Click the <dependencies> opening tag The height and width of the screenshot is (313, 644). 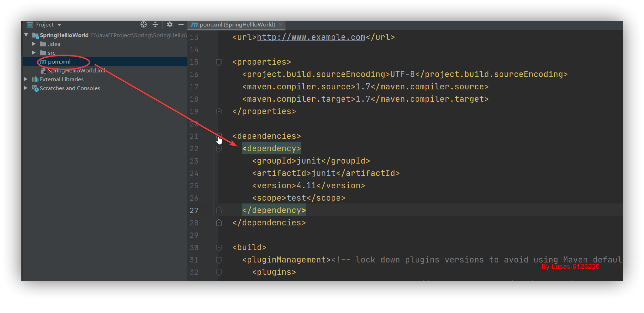click(266, 136)
